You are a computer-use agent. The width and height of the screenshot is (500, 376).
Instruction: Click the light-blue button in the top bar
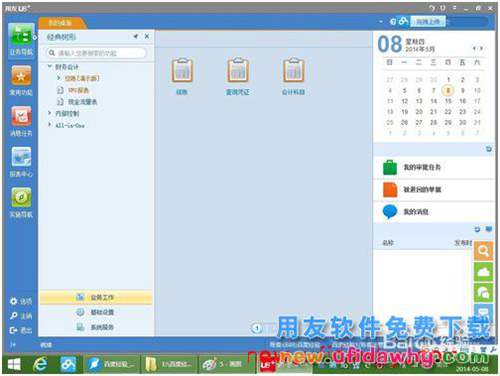[x=428, y=22]
